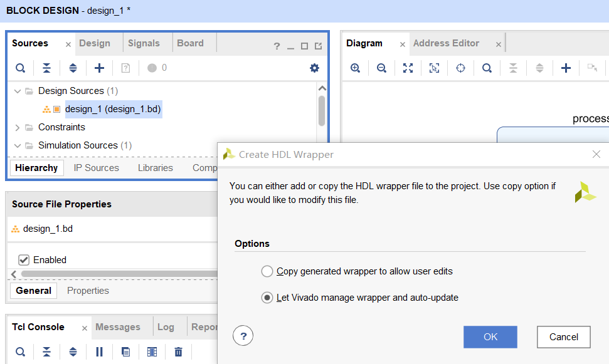The height and width of the screenshot is (364, 609).
Task: Click the missing sources question-mark file icon
Action: [125, 68]
